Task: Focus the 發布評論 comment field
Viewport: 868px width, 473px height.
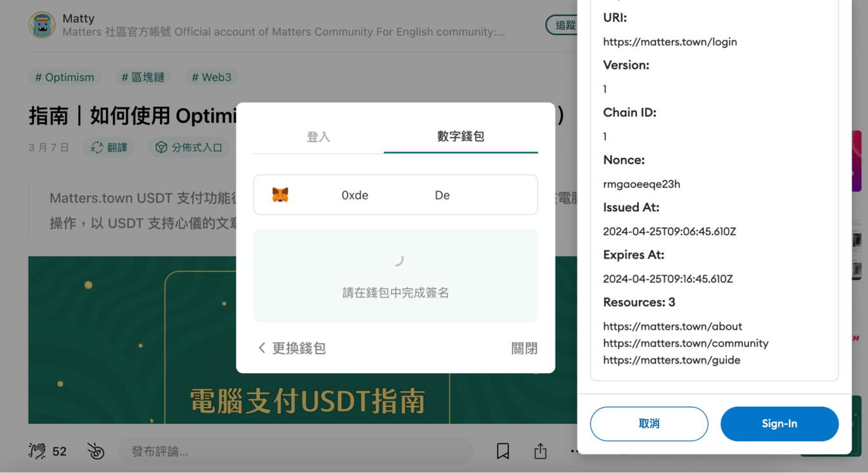Action: pos(295,451)
